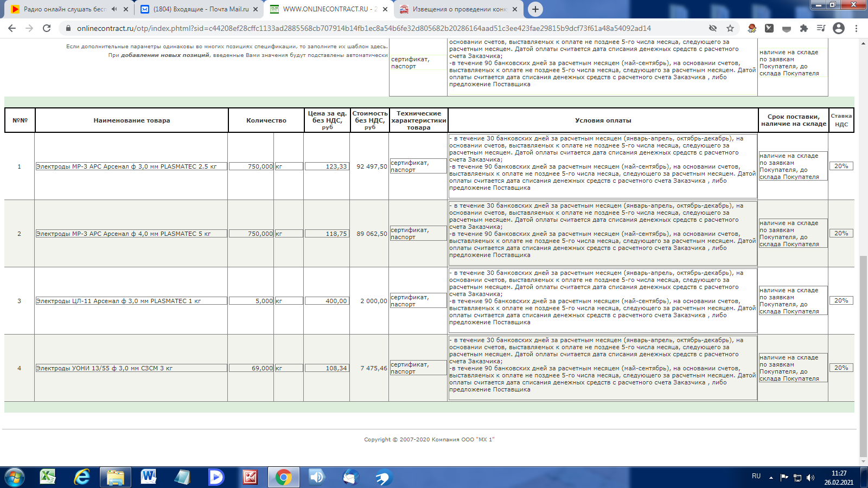Click quantity field 69,000 in row 4
The height and width of the screenshot is (488, 868).
click(x=251, y=368)
